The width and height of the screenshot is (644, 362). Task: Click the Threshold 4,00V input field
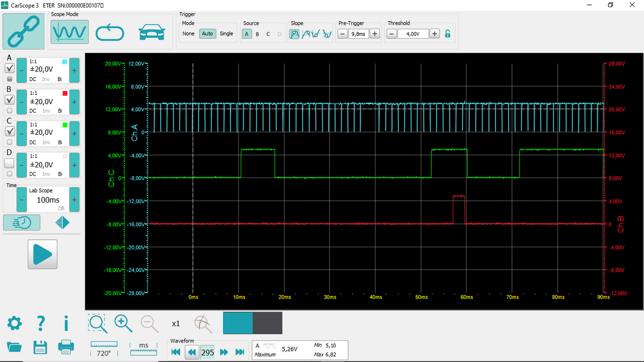click(x=413, y=34)
